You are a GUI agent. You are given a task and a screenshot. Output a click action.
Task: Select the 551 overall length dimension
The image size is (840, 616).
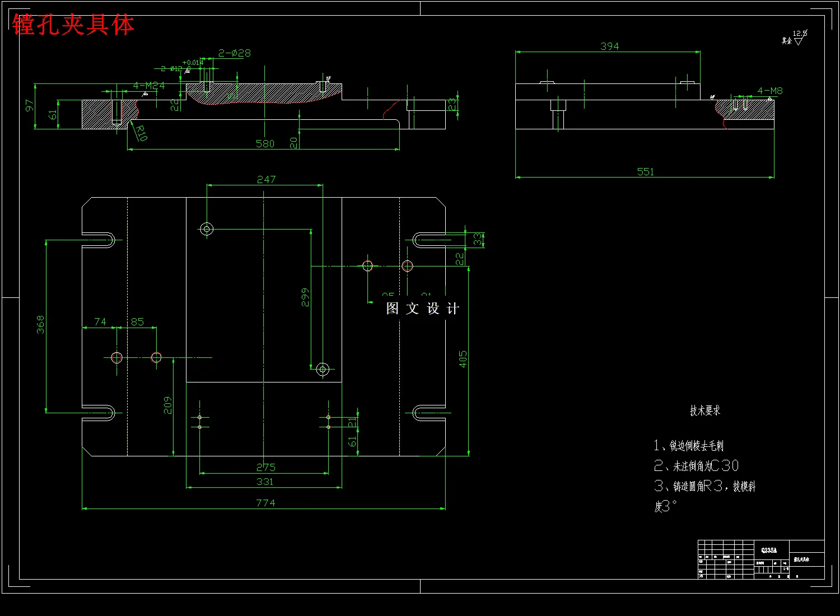tap(645, 171)
